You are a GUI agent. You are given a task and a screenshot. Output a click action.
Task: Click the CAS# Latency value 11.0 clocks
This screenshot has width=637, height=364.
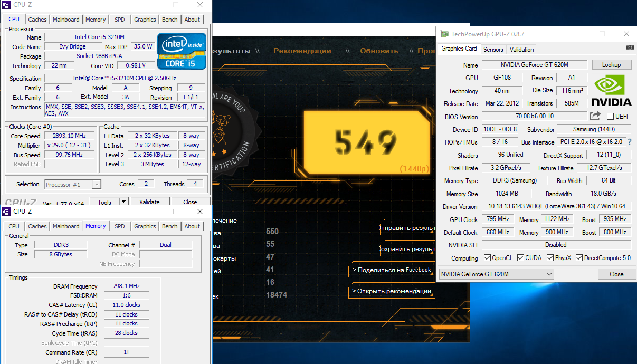point(126,305)
